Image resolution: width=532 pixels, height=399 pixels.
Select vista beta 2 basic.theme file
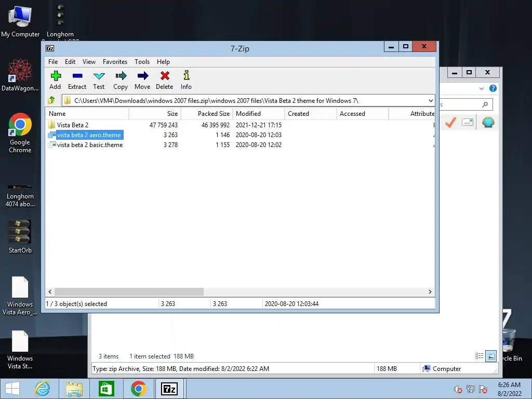[89, 145]
